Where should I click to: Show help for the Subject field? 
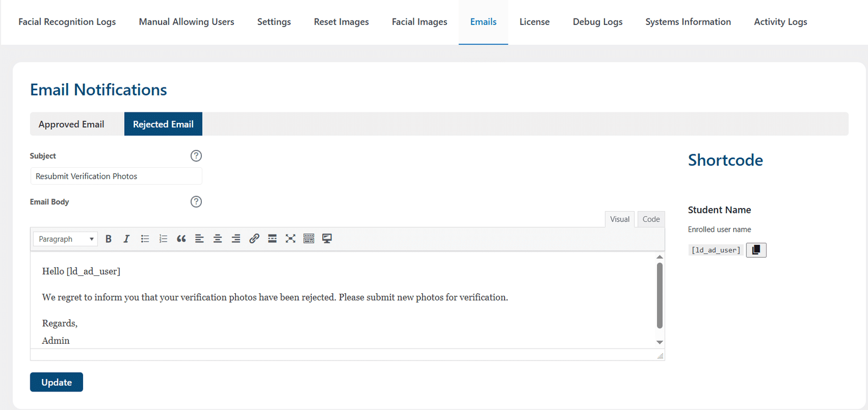click(196, 156)
